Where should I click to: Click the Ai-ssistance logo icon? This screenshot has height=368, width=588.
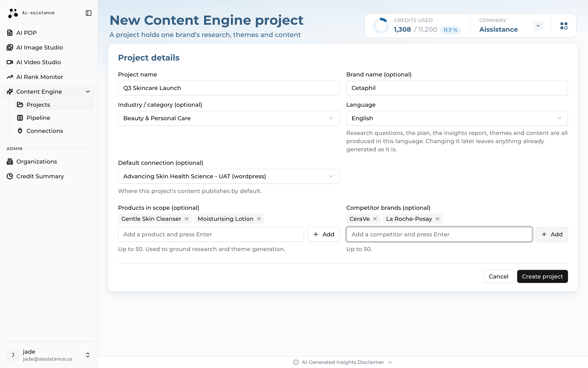point(13,13)
